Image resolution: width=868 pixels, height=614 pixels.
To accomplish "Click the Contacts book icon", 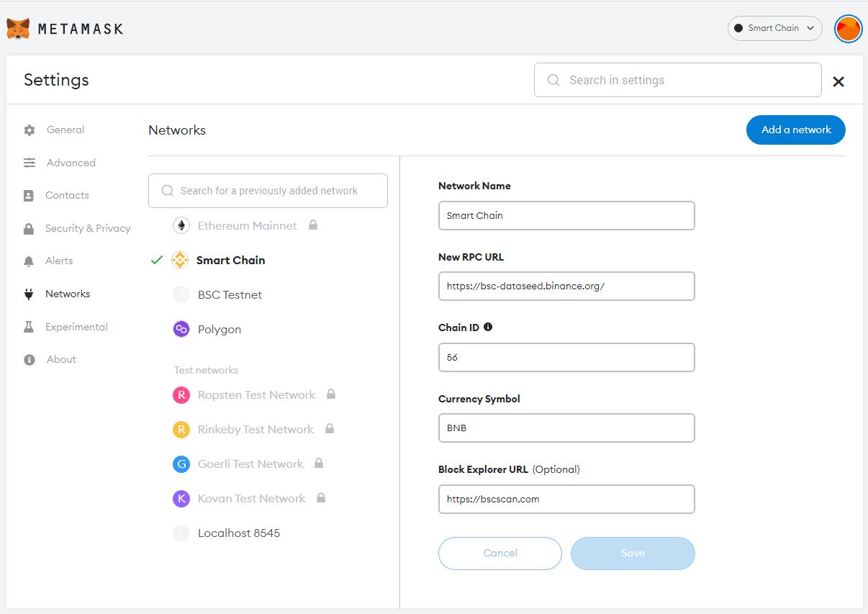I will [x=29, y=195].
